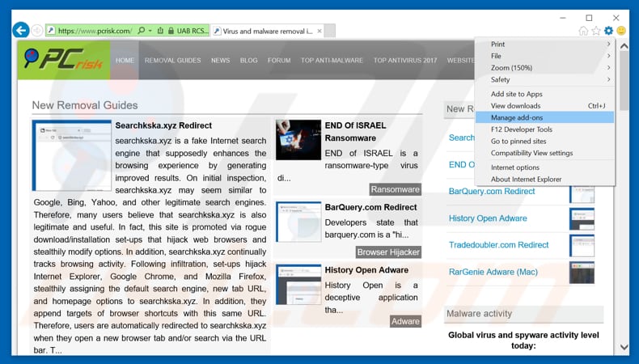Open TOP ANTI-MALWARE page
The width and height of the screenshot is (639, 364).
click(332, 61)
